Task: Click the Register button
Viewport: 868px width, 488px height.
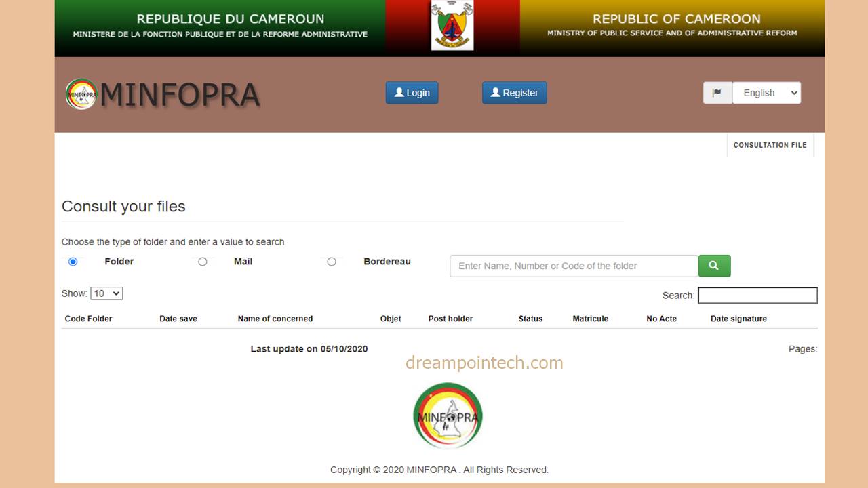Action: tap(514, 93)
